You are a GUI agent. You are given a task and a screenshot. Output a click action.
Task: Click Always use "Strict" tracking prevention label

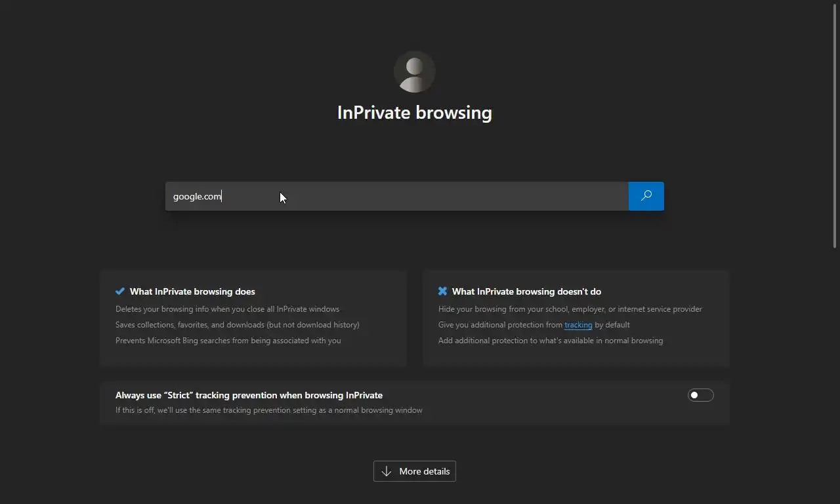[x=249, y=395]
